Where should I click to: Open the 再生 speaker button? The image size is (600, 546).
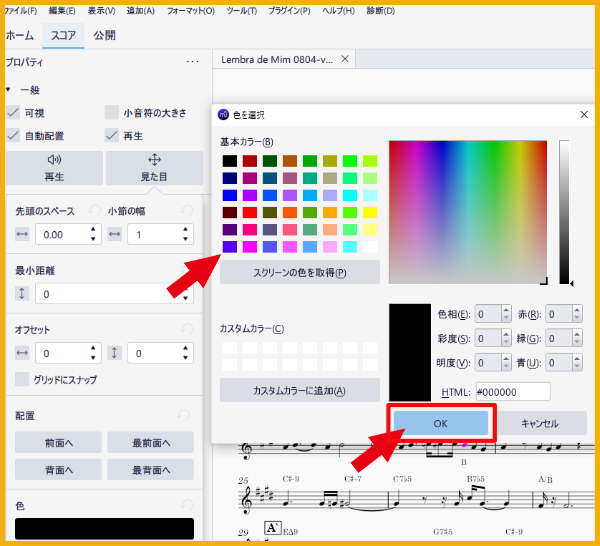pos(54,168)
